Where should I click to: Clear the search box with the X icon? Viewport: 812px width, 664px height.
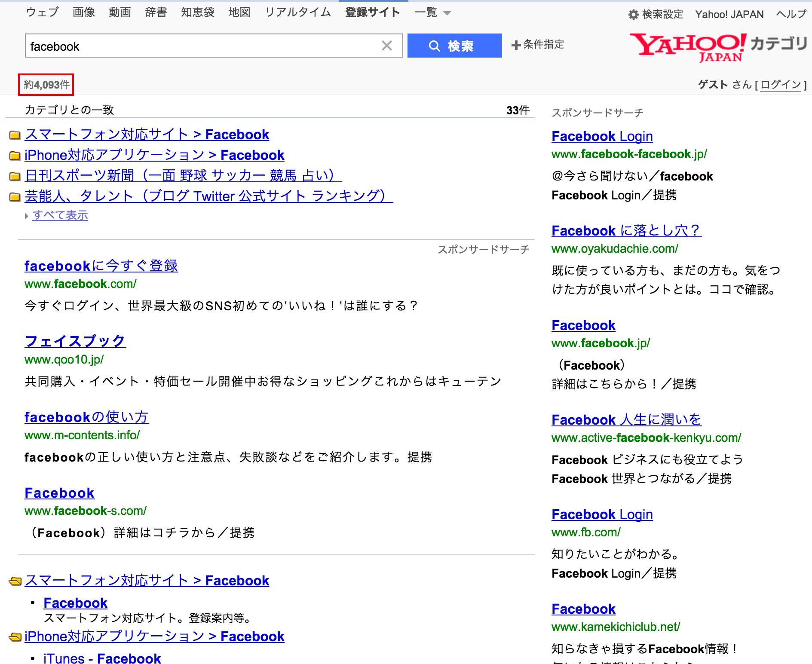[x=386, y=46]
